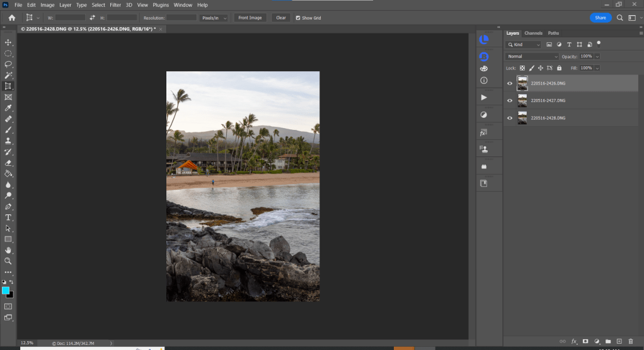The height and width of the screenshot is (350, 644).
Task: Swap width and height values
Action: tap(93, 18)
